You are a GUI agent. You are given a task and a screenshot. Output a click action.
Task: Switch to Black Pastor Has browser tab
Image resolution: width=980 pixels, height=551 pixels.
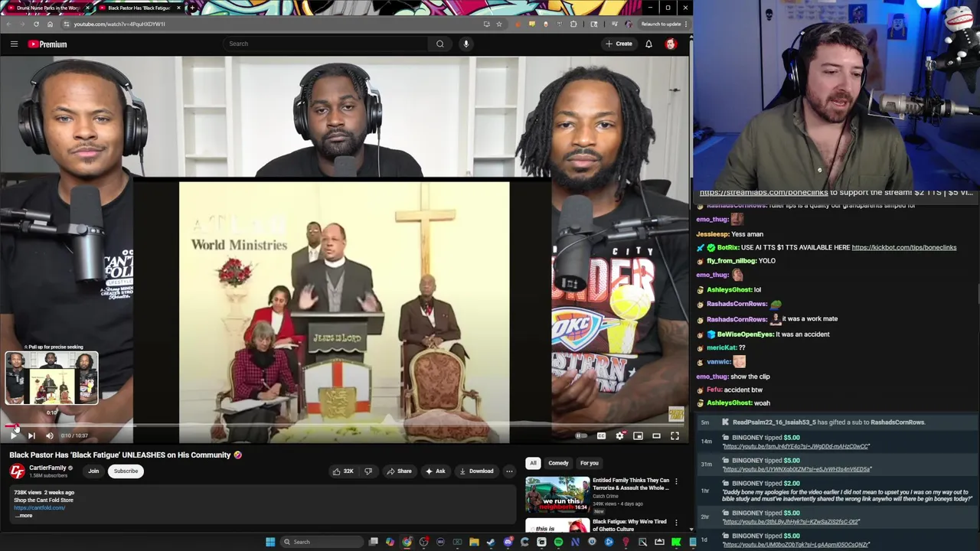click(x=138, y=8)
